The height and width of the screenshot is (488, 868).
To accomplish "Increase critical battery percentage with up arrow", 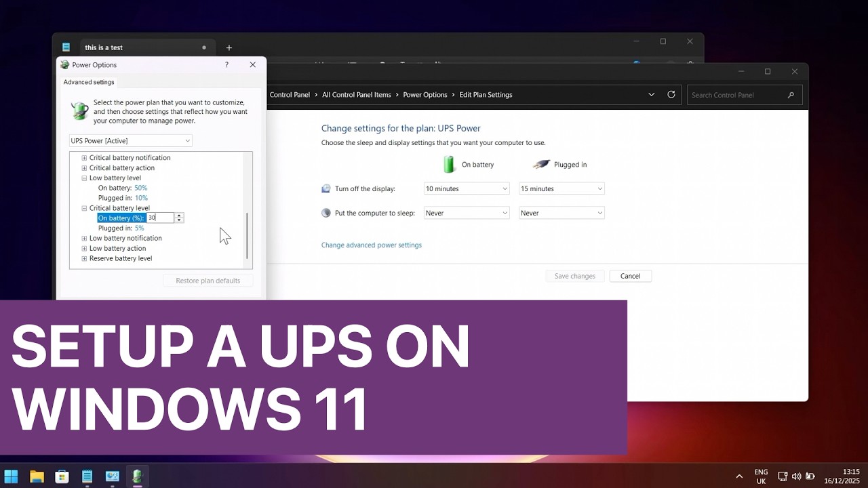I will pyautogui.click(x=179, y=216).
